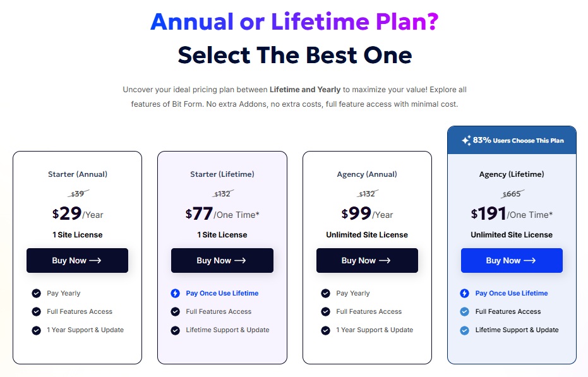Click the Pay Yearly checkmark in Starter (Annual)
The image size is (588, 377).
tap(37, 294)
